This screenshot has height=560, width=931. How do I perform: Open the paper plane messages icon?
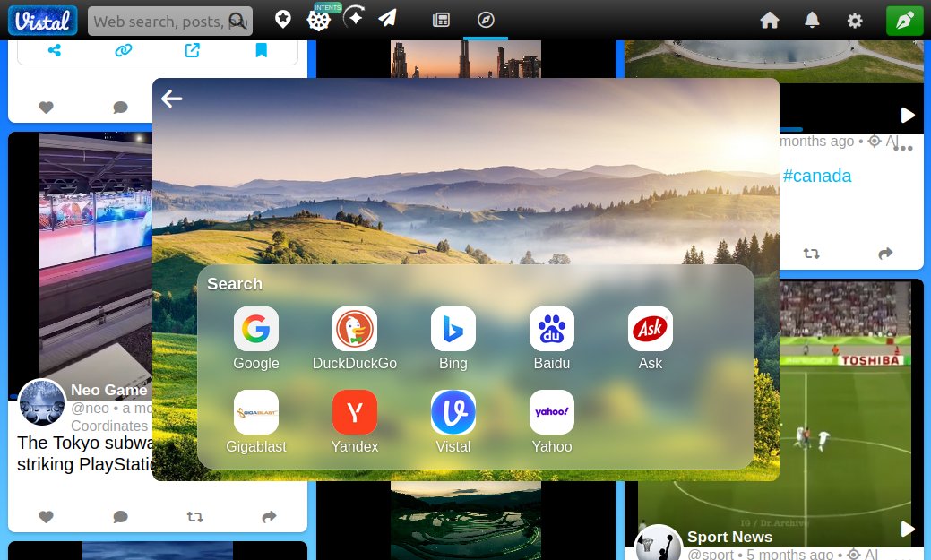388,19
